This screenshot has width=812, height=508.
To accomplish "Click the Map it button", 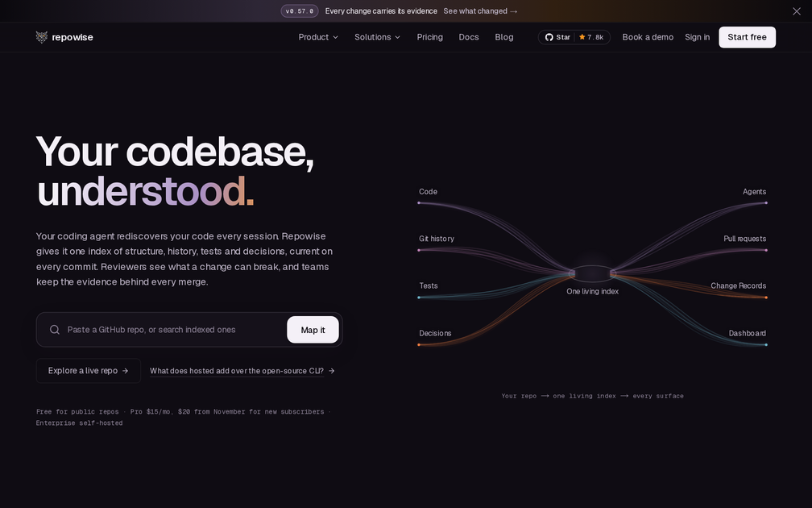I will 313,330.
